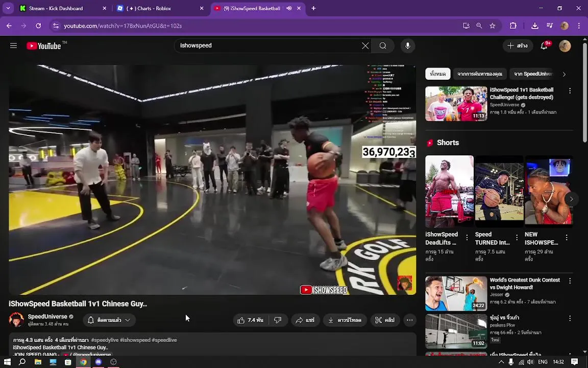The image size is (588, 368).
Task: Select the จากการค้นหาของคุณ filter chip
Action: click(x=480, y=74)
